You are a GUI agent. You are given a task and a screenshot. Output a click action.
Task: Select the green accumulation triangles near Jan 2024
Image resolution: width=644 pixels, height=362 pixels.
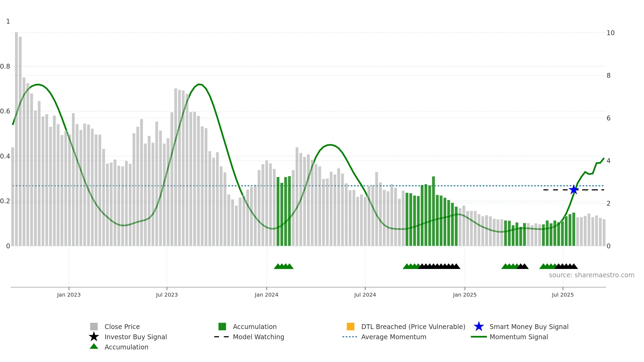coord(284,266)
